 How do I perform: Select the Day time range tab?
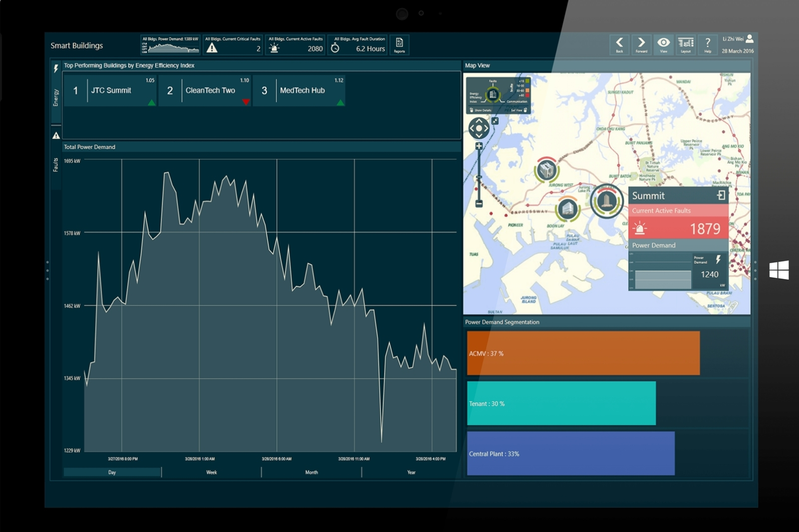(x=112, y=472)
